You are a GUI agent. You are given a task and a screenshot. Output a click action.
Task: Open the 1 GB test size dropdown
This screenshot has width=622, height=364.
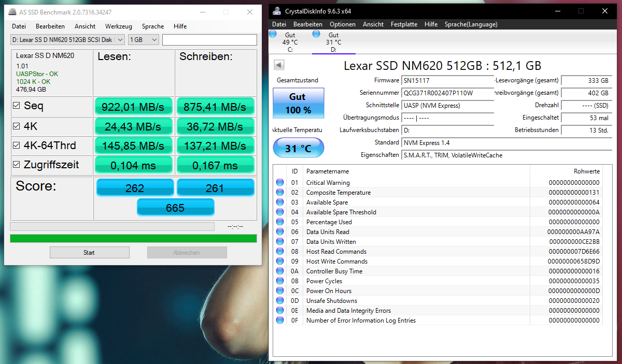click(143, 40)
